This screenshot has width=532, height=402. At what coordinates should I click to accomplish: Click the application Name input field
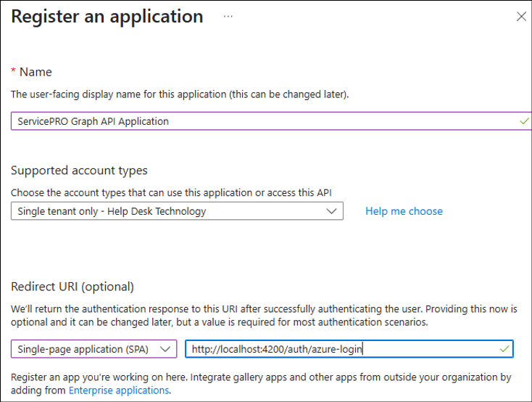coord(271,121)
